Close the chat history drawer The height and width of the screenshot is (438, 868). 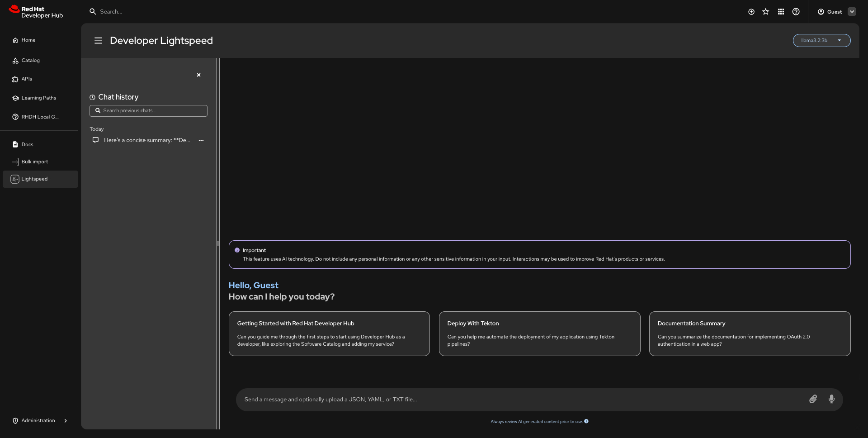198,75
